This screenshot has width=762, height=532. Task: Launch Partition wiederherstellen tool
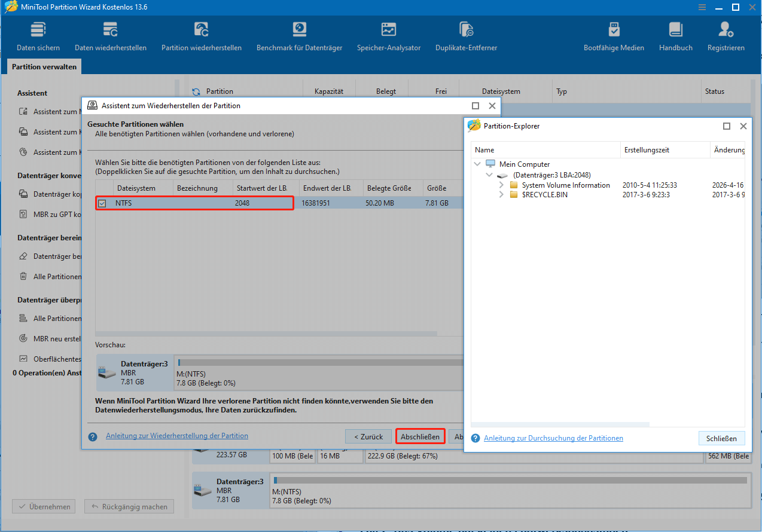pos(202,36)
